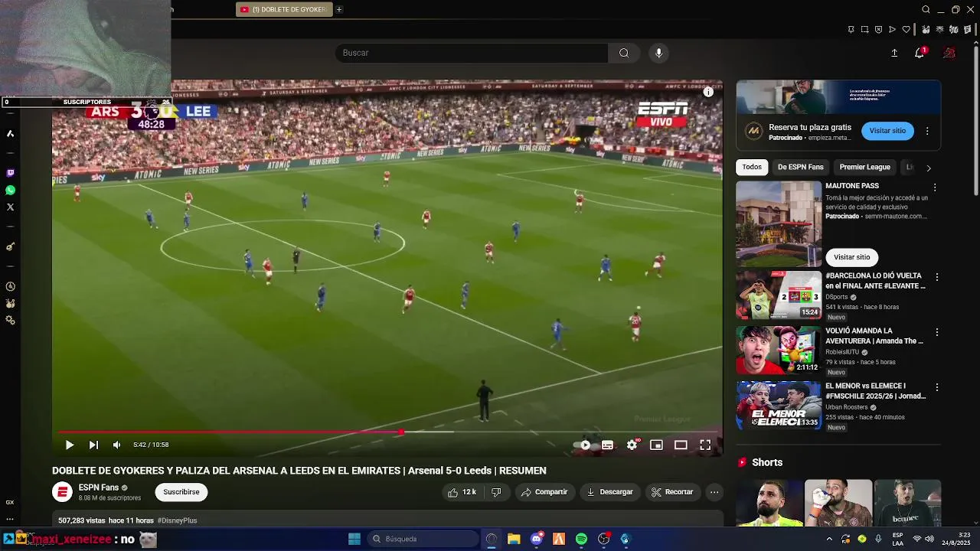Click the Windows taskbar Búsqueda box
The width and height of the screenshot is (980, 551).
pyautogui.click(x=423, y=539)
